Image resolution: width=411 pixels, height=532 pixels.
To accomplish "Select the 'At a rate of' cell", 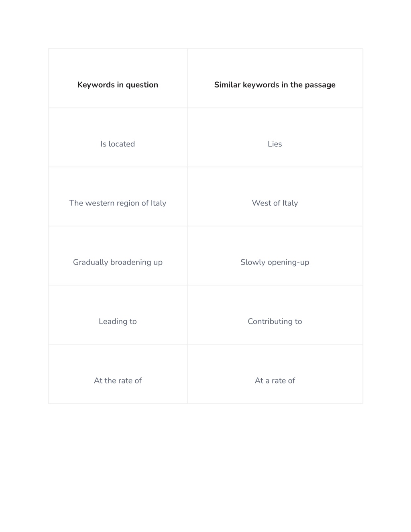I will (x=275, y=373).
